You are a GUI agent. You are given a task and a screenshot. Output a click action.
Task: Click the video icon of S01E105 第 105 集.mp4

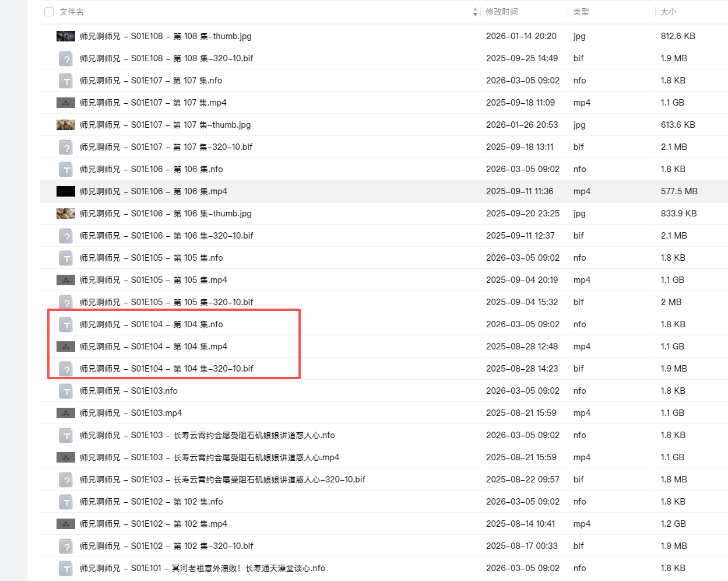click(x=66, y=280)
